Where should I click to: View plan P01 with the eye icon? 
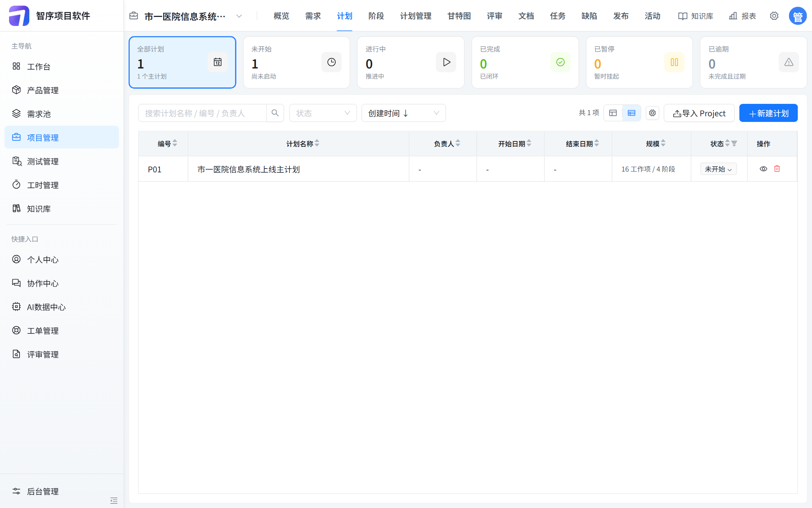tap(764, 169)
